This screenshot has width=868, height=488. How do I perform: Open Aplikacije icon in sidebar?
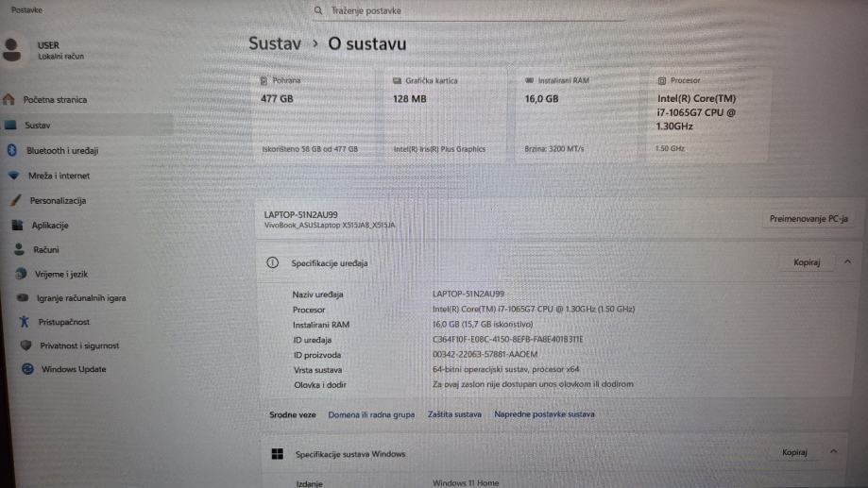pos(18,226)
